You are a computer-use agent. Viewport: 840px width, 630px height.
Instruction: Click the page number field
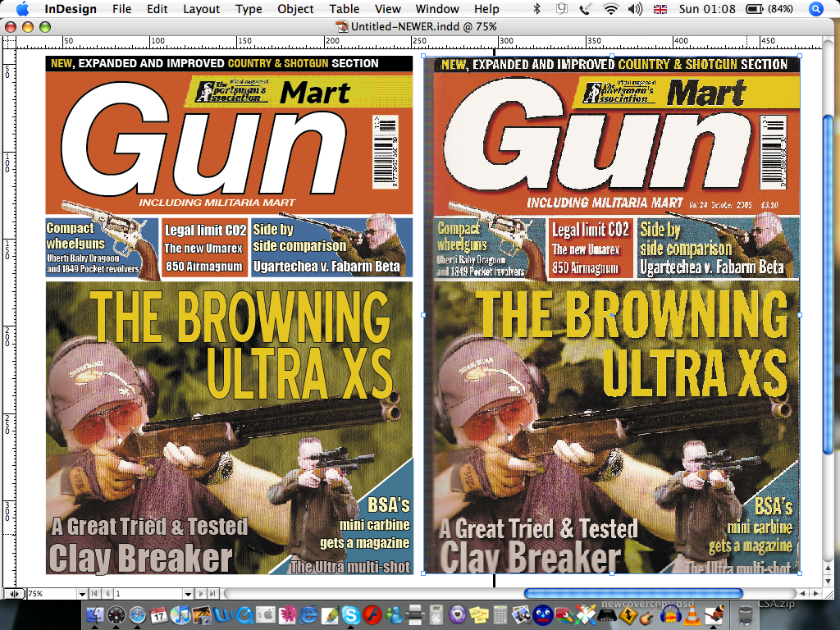pos(148,594)
